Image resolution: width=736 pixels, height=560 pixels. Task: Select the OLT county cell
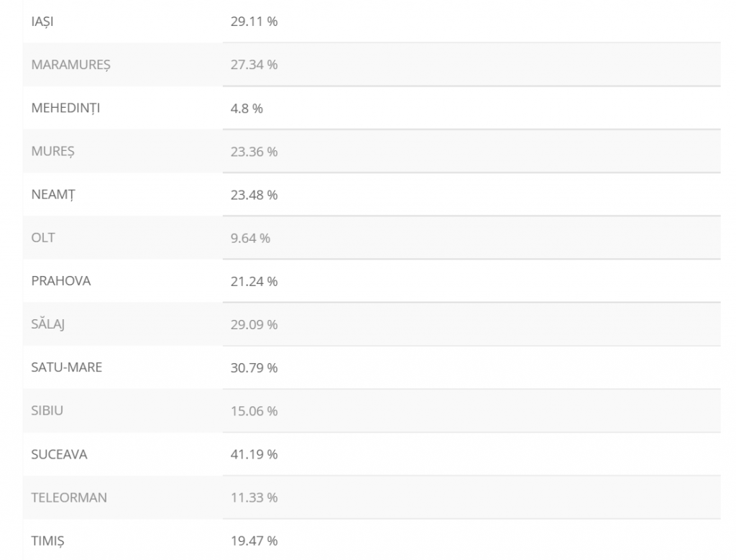click(x=43, y=238)
